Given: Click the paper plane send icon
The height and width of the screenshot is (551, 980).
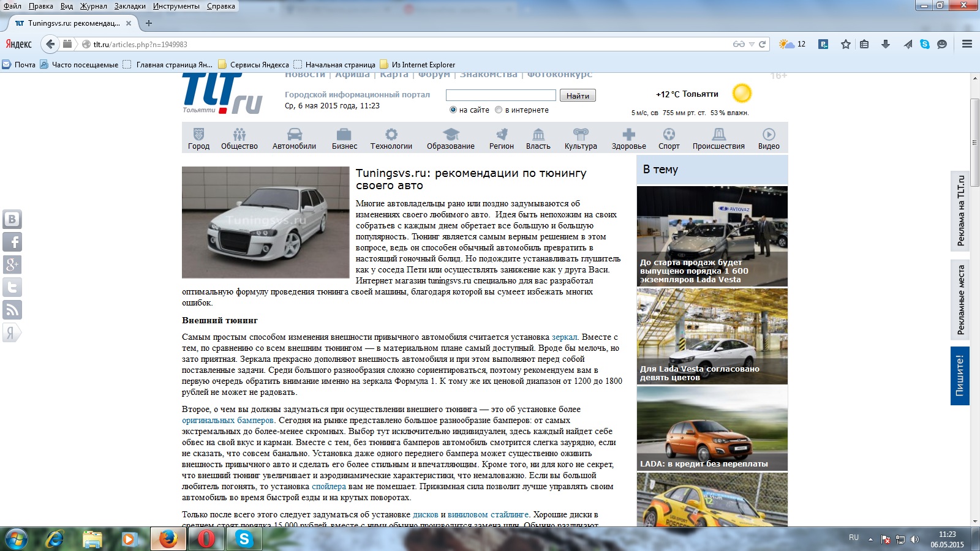Looking at the screenshot, I should [908, 44].
